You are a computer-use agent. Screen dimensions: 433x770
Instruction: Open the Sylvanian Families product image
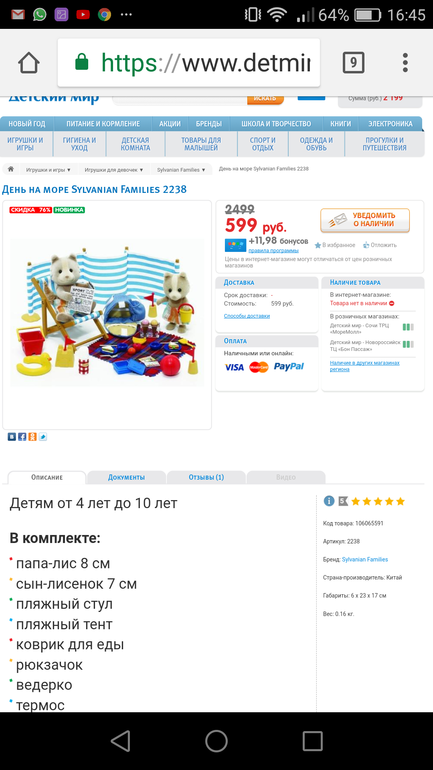(x=107, y=313)
